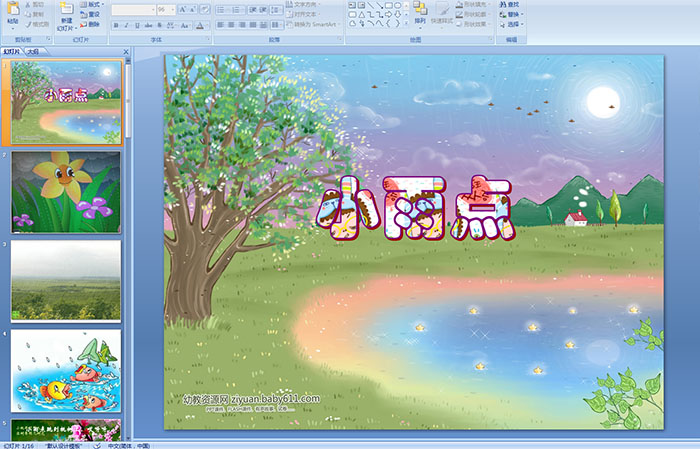Viewport: 700px width, 449px height.
Task: Click the Arrange (排列) icon
Action: 420,13
